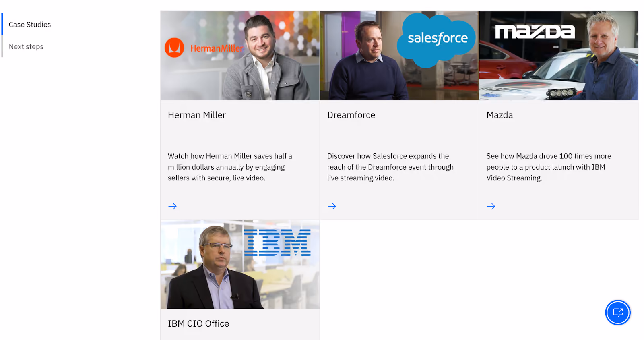This screenshot has width=644, height=340.
Task: Open the Herman Miller card image
Action: point(240,56)
